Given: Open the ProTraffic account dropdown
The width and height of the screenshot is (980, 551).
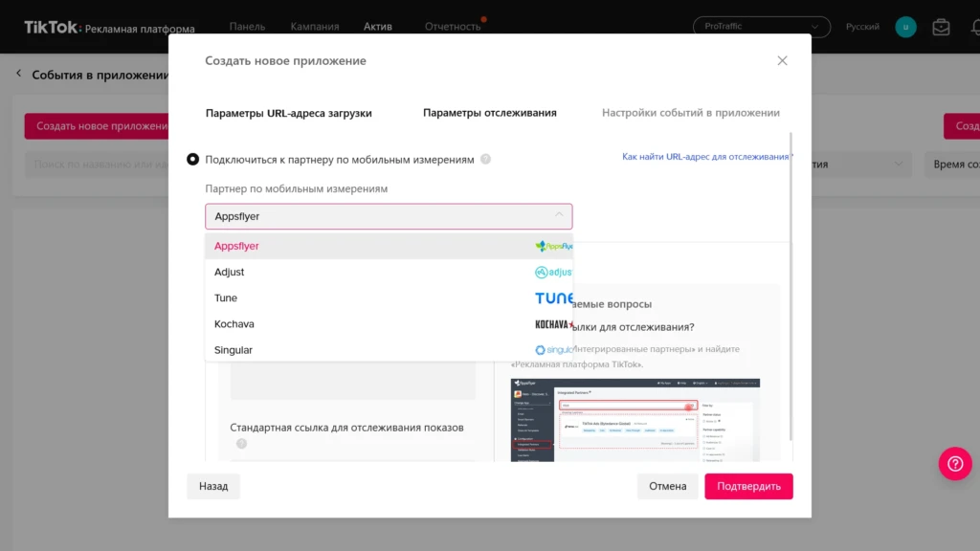Looking at the screenshot, I should 761,26.
